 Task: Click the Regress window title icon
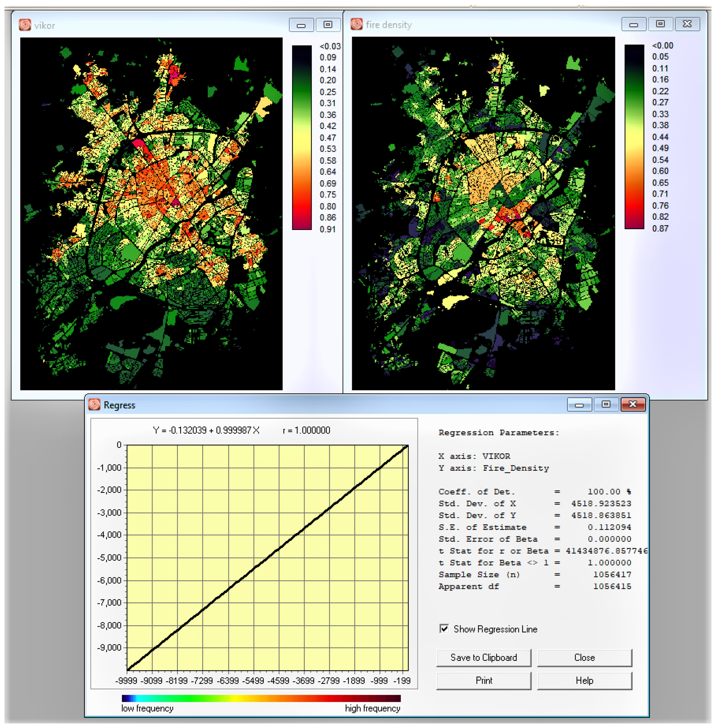94,405
